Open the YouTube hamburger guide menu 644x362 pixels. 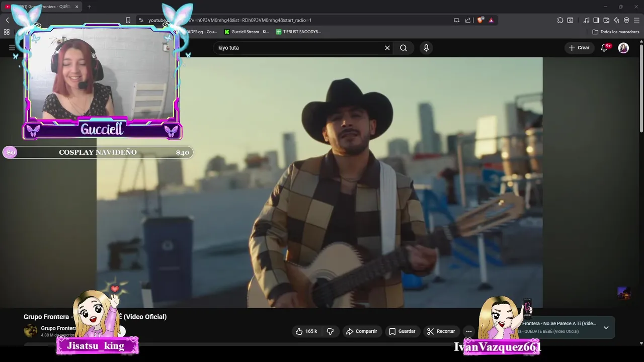click(12, 48)
